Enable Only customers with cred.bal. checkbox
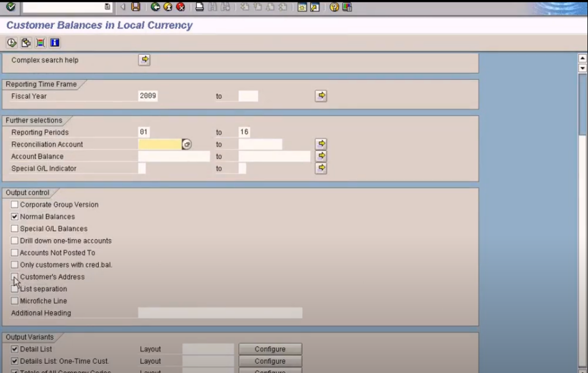This screenshot has height=373, width=588. (14, 264)
